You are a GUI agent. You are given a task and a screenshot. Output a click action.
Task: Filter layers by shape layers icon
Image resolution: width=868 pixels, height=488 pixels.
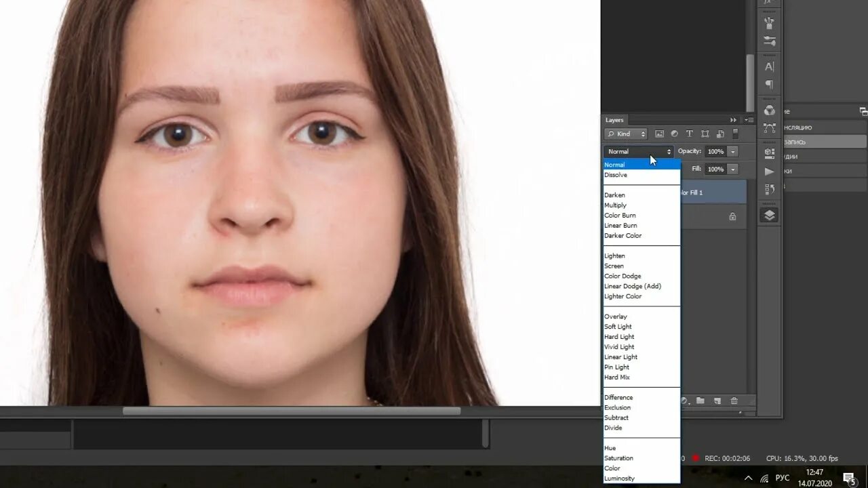coord(705,134)
